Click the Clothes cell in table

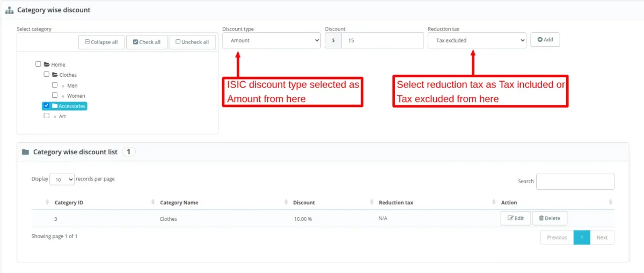[168, 219]
